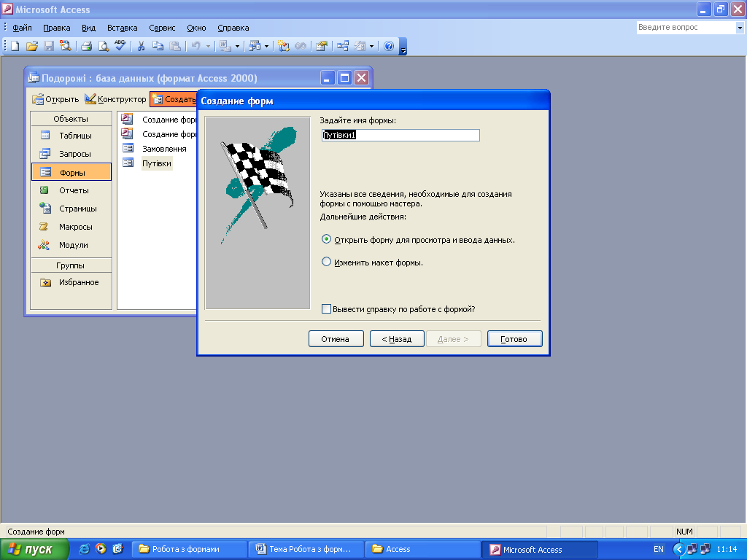Viewport: 747px width, 560px height.
Task: Switch to 'Робота з формами' taskbar window
Action: (189, 549)
